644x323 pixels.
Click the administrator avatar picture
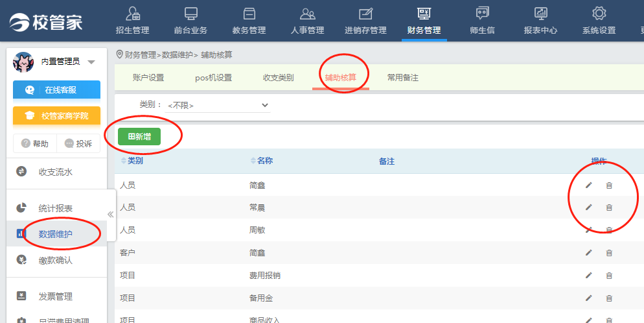(x=23, y=62)
